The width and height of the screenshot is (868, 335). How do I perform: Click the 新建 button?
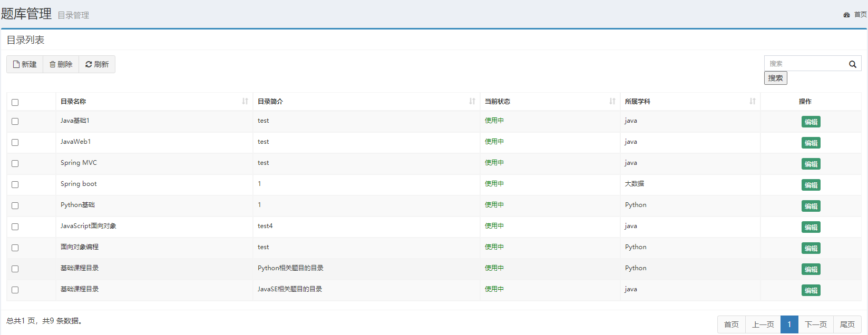[x=25, y=64]
